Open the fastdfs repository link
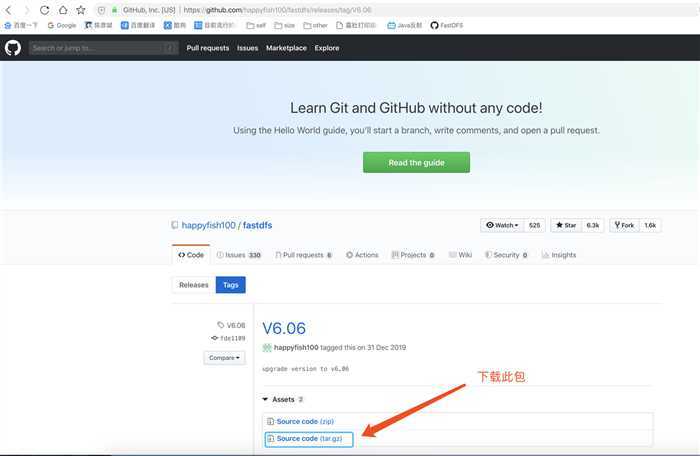 pos(257,226)
